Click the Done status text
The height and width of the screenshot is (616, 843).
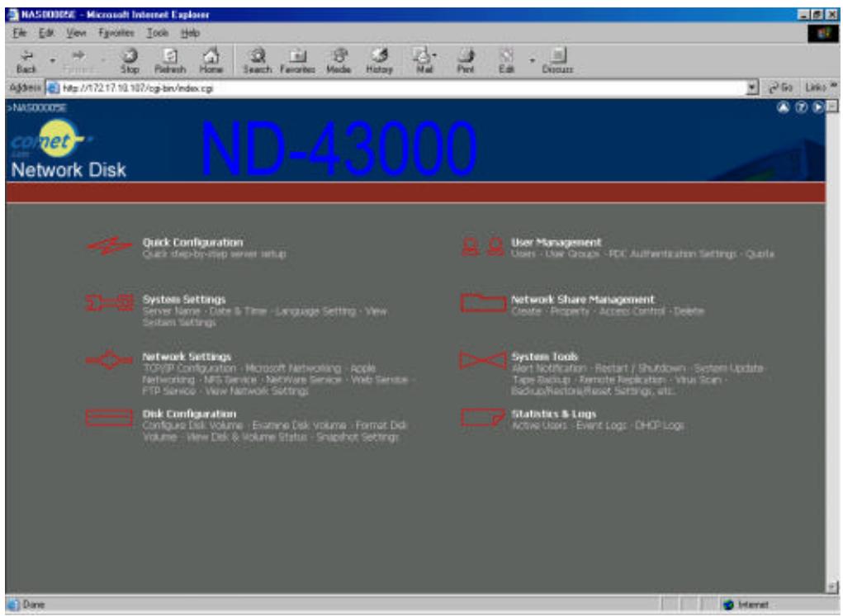tap(33, 604)
